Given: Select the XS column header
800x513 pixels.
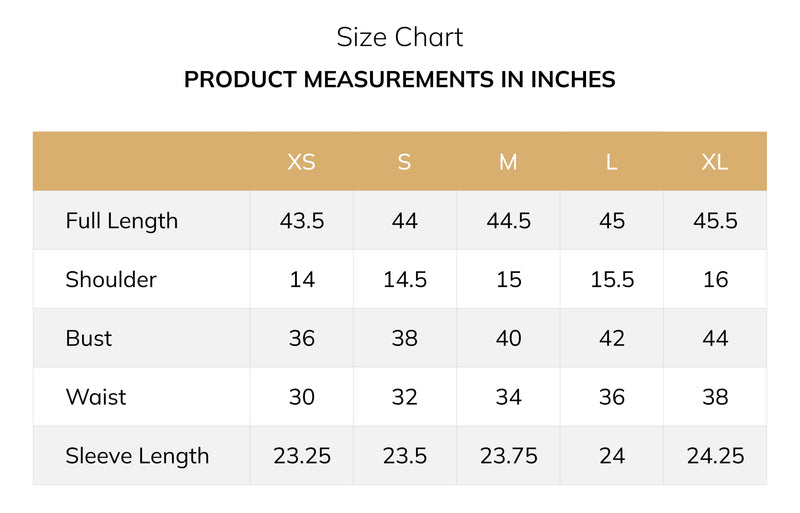Looking at the screenshot, I should pyautogui.click(x=302, y=162).
